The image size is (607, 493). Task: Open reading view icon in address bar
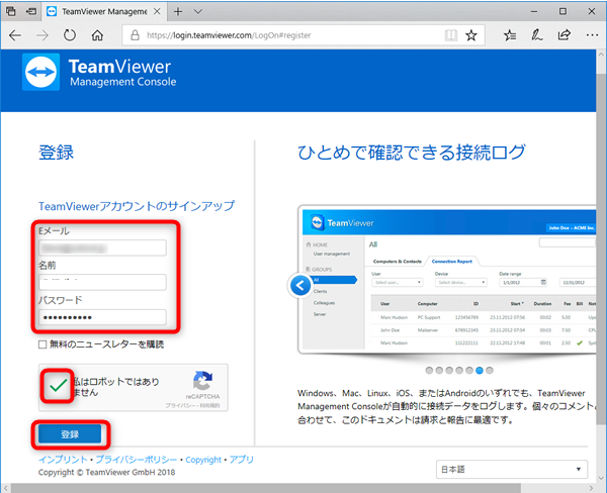(x=451, y=36)
